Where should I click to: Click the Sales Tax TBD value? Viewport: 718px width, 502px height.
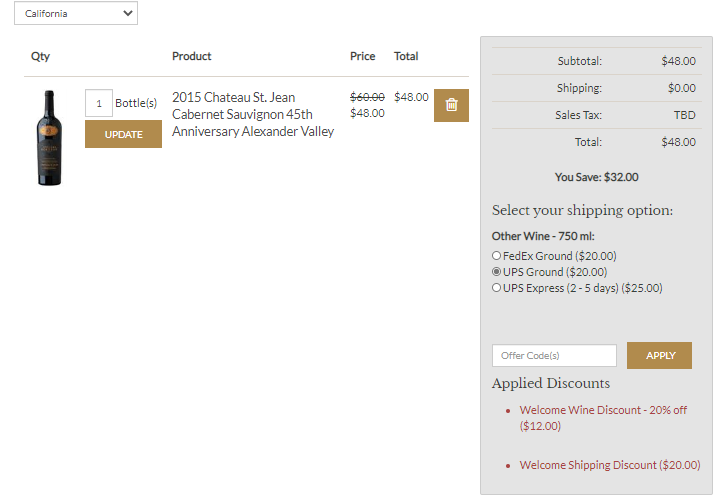(684, 115)
